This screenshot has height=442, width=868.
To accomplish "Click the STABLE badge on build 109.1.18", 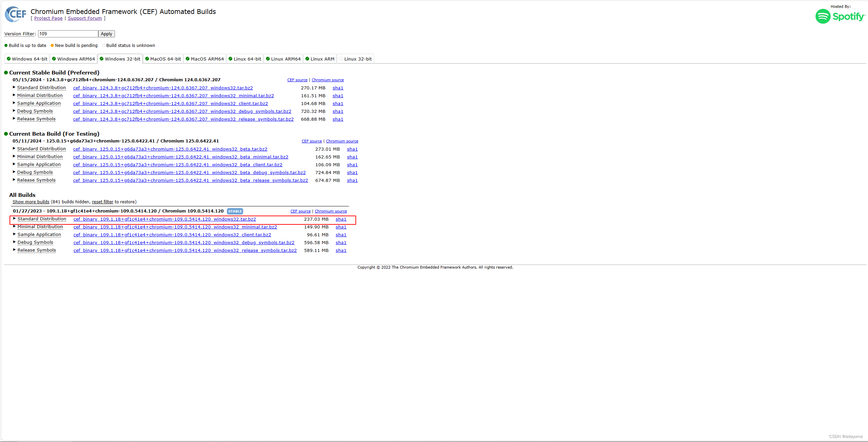I will 235,211.
